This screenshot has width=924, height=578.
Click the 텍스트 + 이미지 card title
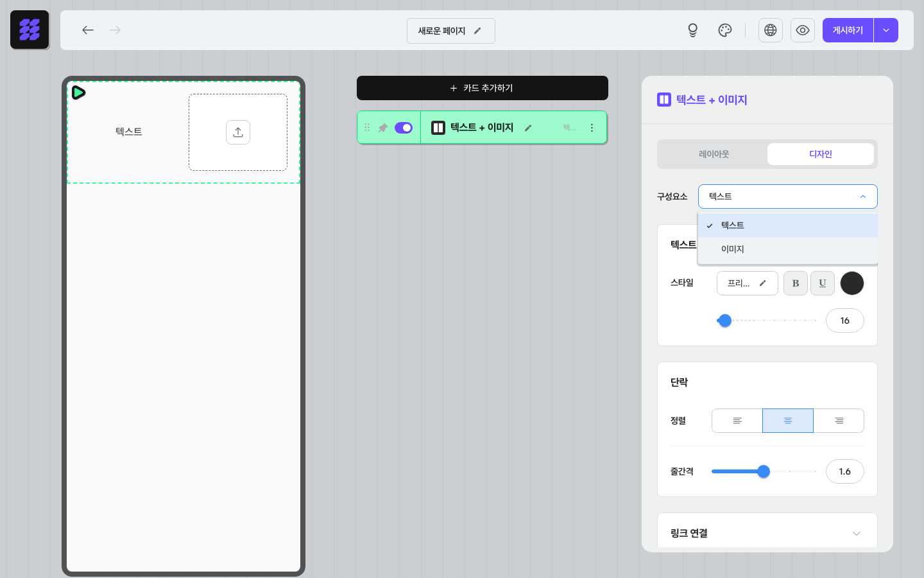pyautogui.click(x=482, y=127)
